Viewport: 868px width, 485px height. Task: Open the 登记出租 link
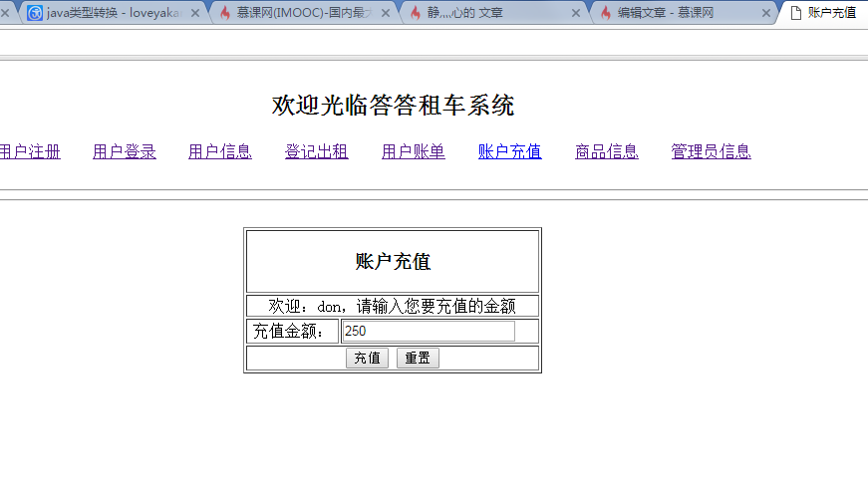[317, 151]
